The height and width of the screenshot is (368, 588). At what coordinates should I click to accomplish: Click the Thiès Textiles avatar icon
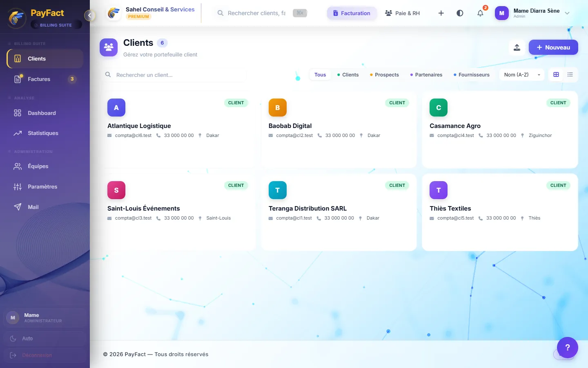pos(439,190)
